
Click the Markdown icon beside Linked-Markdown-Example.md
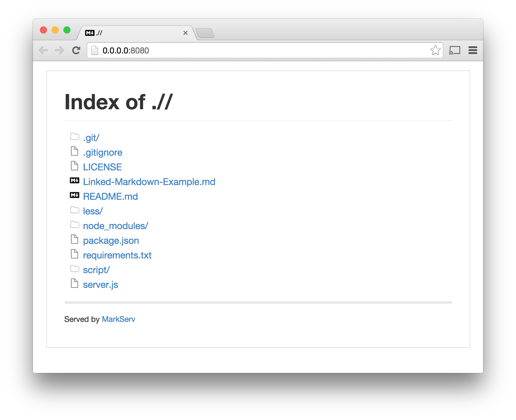(75, 180)
